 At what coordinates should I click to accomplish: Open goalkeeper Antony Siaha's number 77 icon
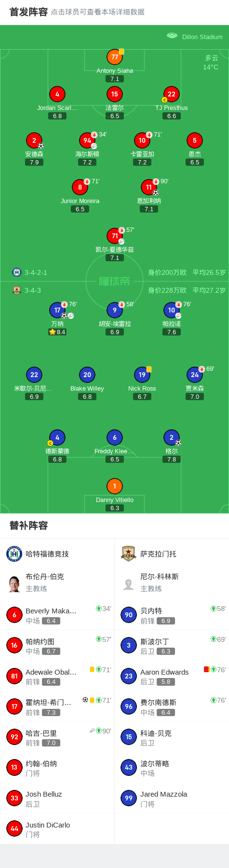[x=115, y=57]
